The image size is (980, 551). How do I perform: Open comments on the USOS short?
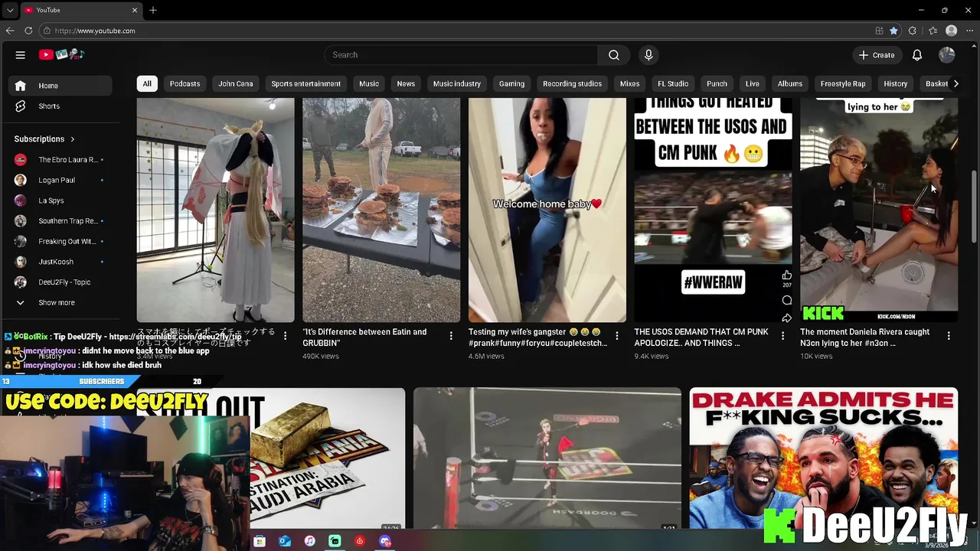pos(787,300)
